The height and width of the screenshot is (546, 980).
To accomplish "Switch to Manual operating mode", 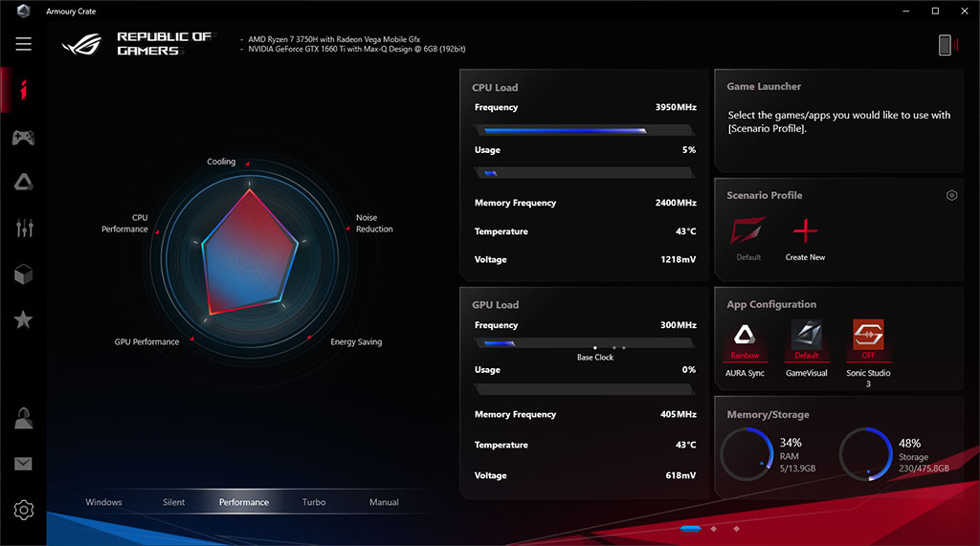I will (384, 502).
